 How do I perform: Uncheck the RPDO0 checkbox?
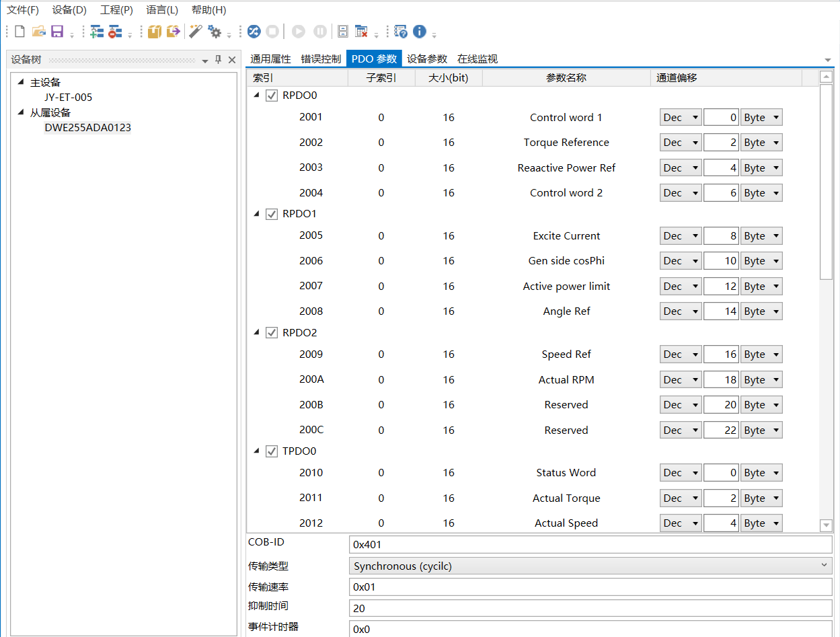point(272,96)
